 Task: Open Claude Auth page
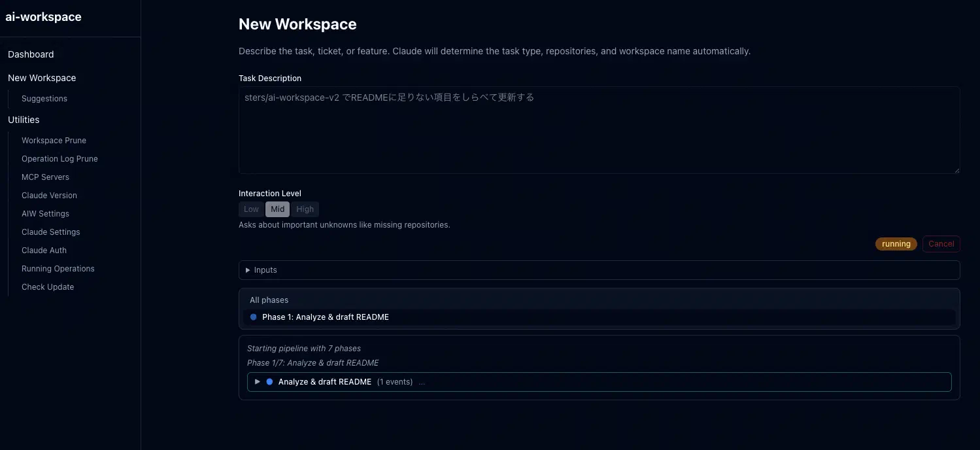pyautogui.click(x=44, y=251)
